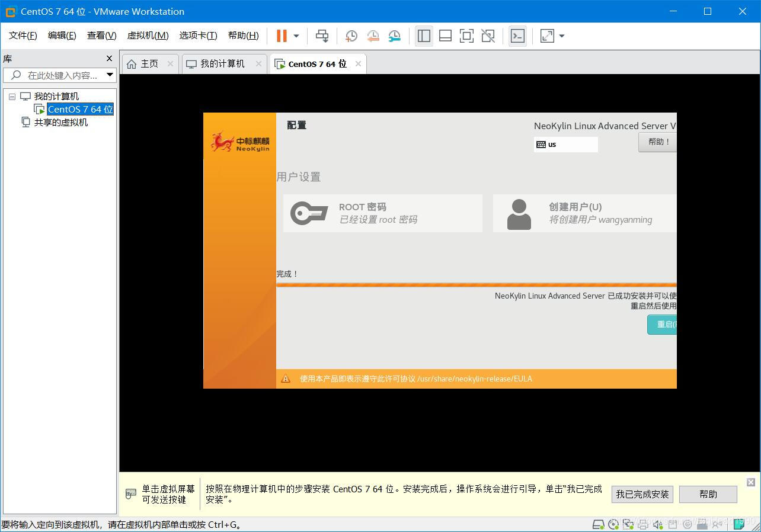Revert the VM to its snapshot

(x=373, y=36)
